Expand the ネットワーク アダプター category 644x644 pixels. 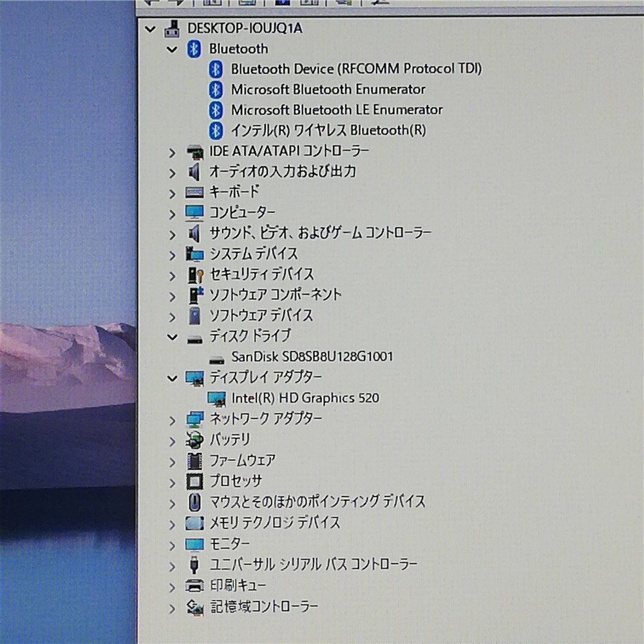point(172,419)
